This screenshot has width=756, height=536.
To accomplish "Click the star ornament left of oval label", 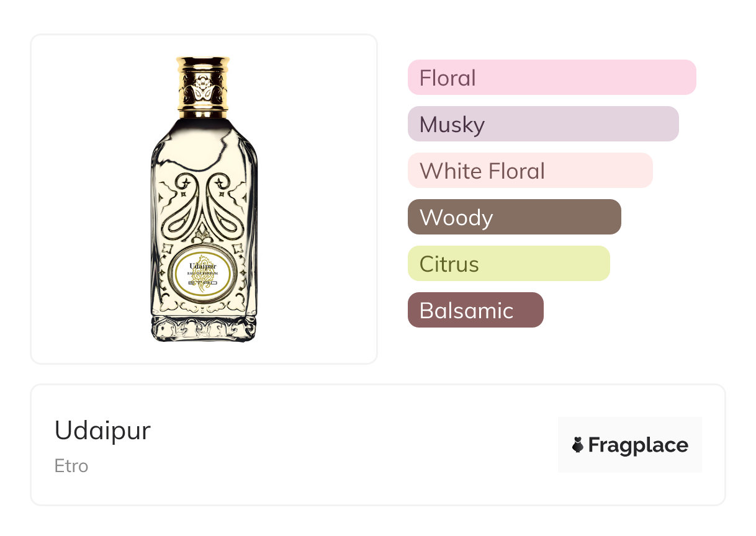I will pyautogui.click(x=166, y=271).
